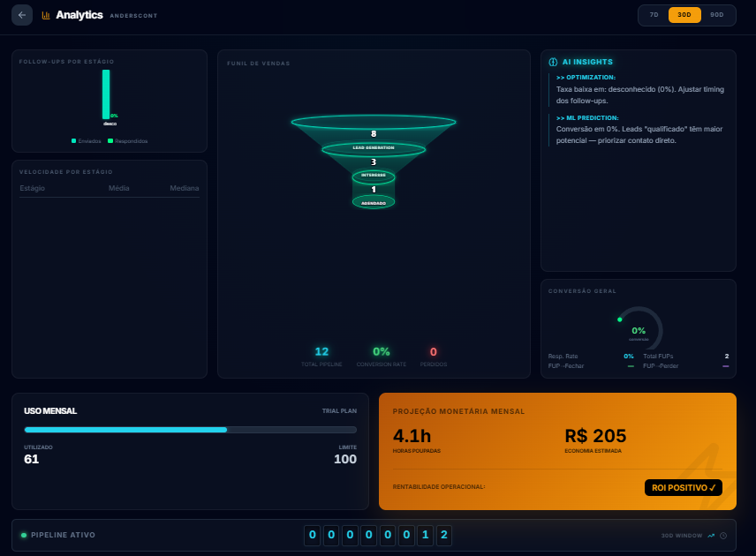Switch to the 90D view

(717, 15)
